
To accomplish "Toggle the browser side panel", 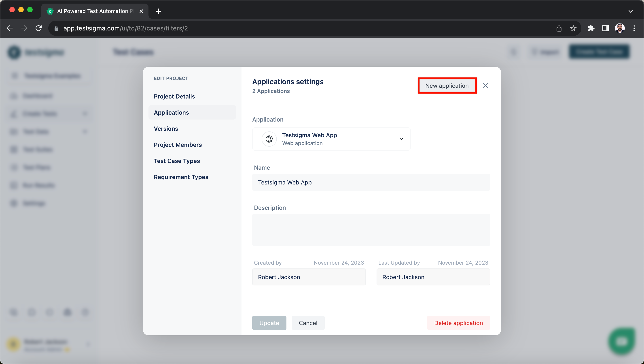I will click(605, 28).
